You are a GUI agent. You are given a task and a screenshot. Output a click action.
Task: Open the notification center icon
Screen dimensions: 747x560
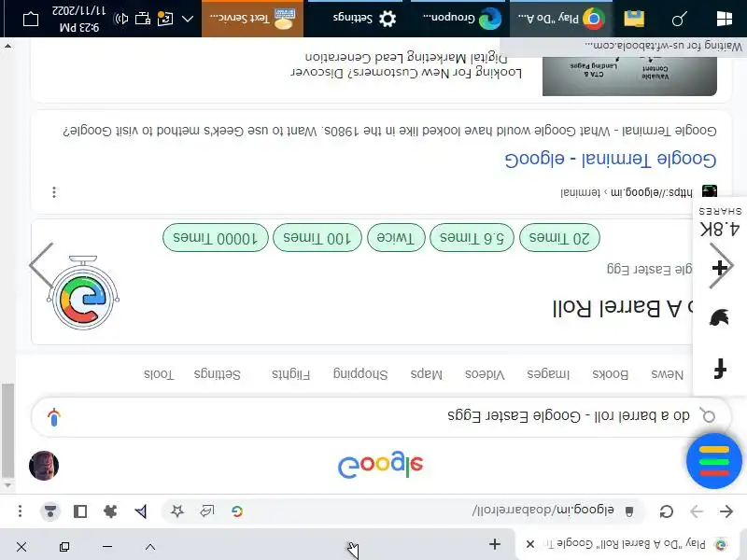(x=31, y=19)
